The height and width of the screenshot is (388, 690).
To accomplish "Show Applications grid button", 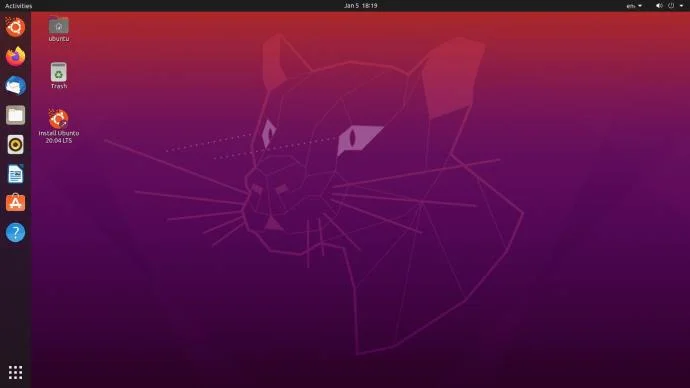I will (x=15, y=373).
